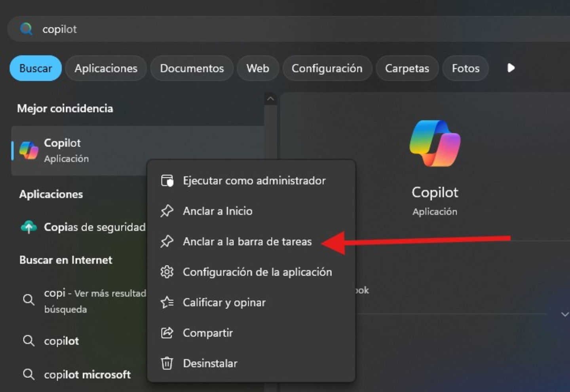
Task: Open the Web filter tab
Action: (x=258, y=68)
